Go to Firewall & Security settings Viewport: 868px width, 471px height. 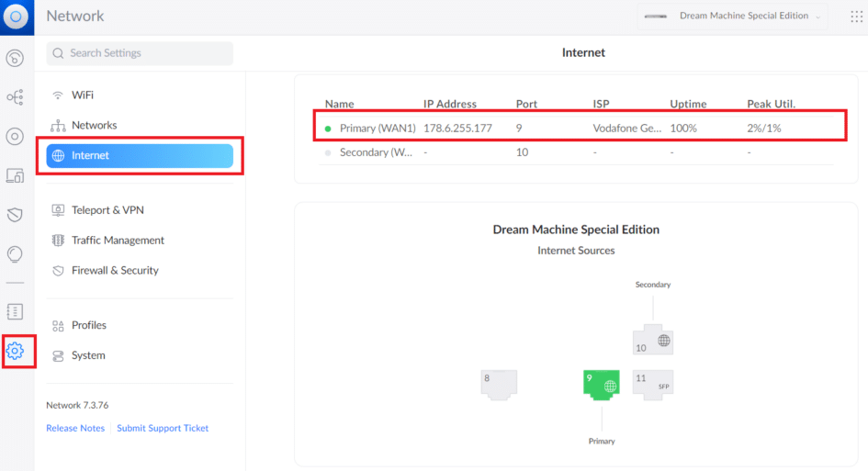[x=115, y=271]
